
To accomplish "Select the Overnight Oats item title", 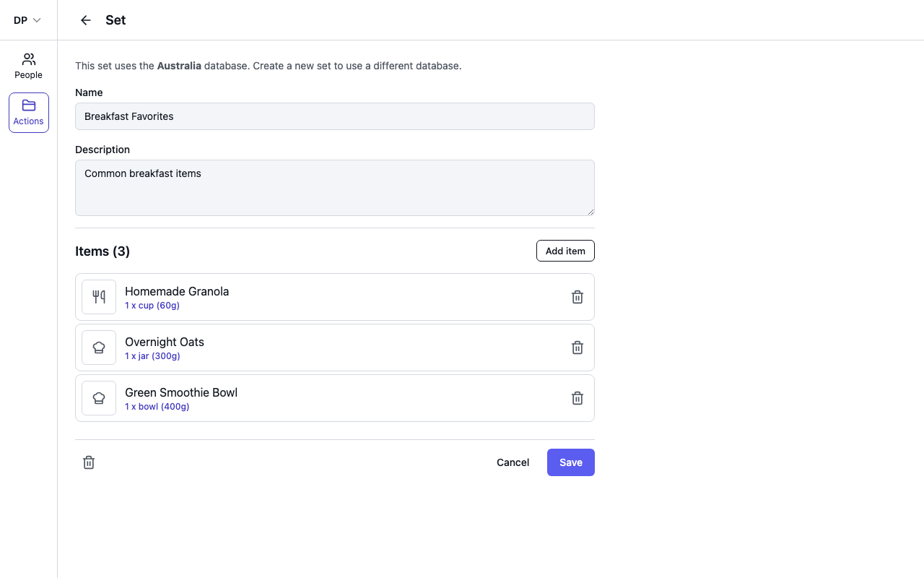I will (165, 342).
